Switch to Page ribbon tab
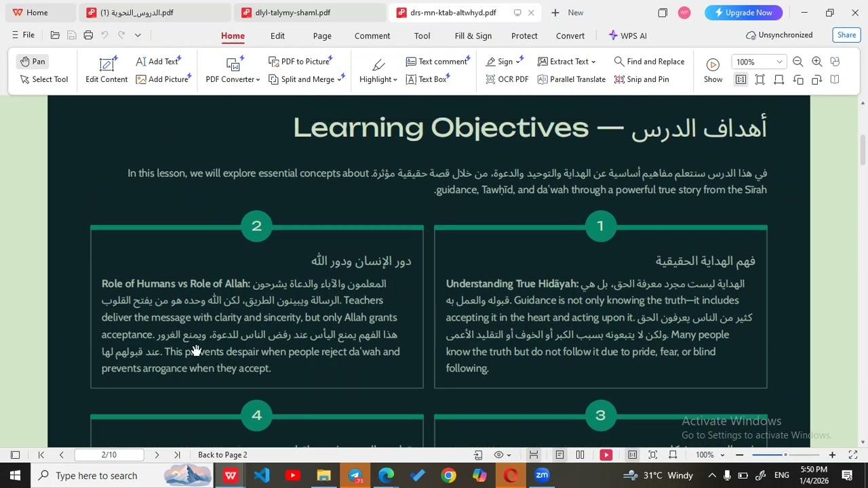This screenshot has height=488, width=868. coord(322,36)
